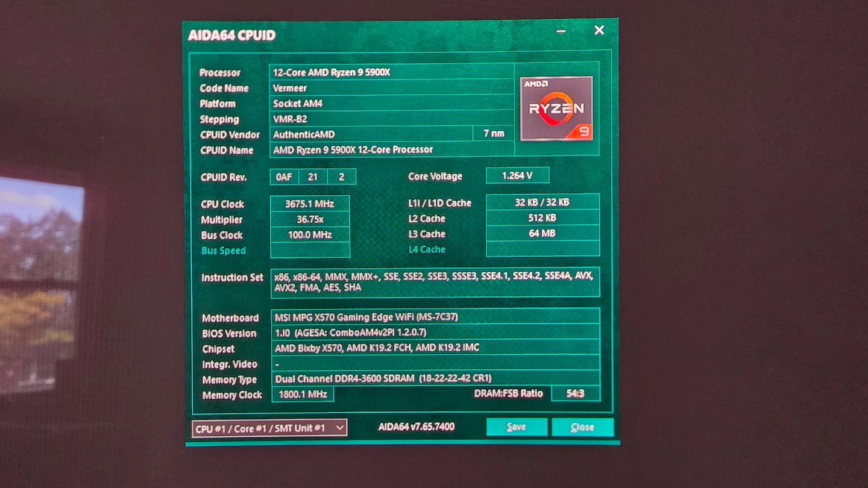Click the L1I / L1D Cache value 32 KB / 32 KB
The image size is (868, 488).
542,202
